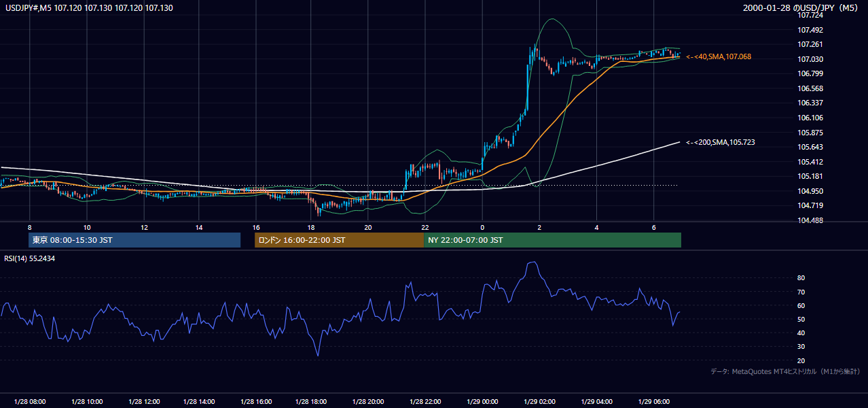Click the bottom time label 1/29 02:00
Viewport: 868px width, 408px height.
540,402
